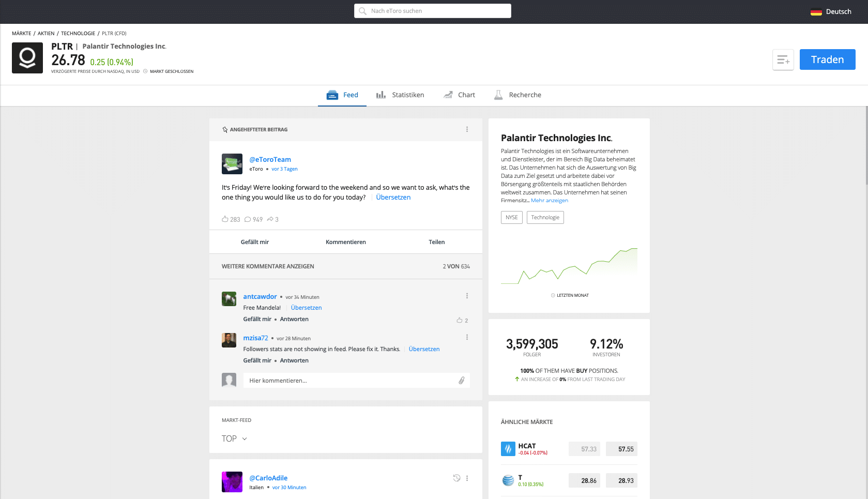Viewport: 868px width, 499px height.
Task: Click the thumbs-up count 283
Action: click(x=231, y=219)
